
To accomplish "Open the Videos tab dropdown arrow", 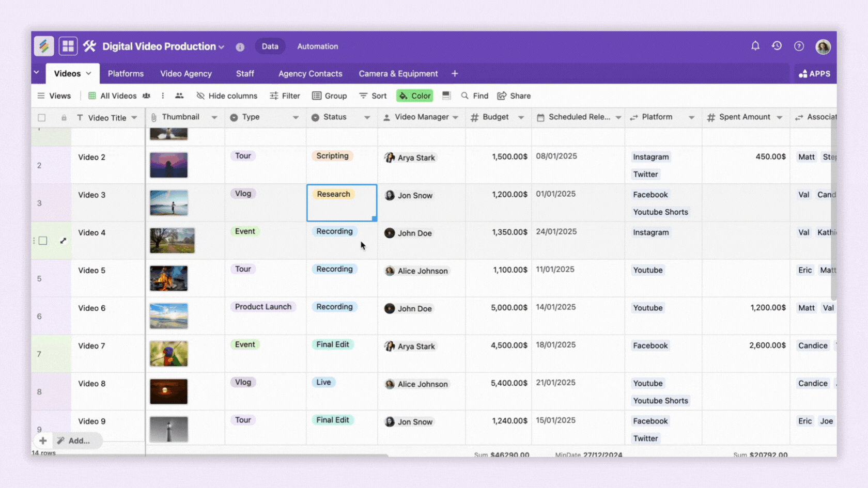I will (89, 73).
